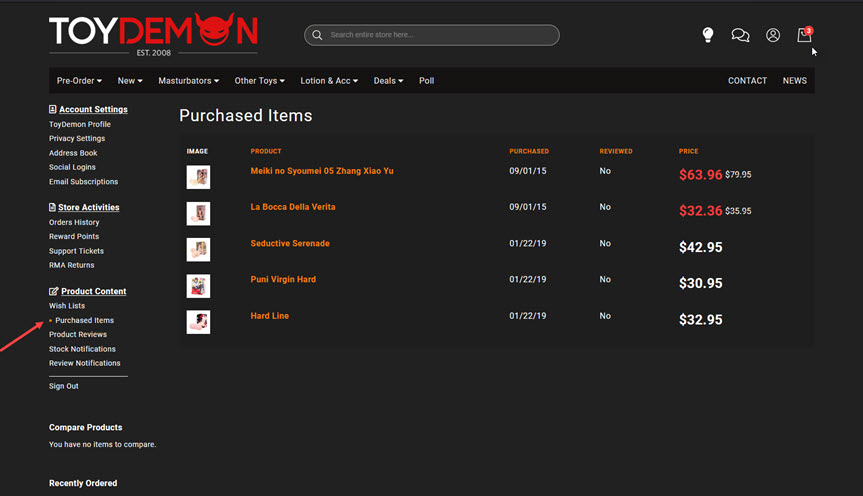Click the $63.96 sale price
Image resolution: width=863 pixels, height=496 pixels.
(x=701, y=175)
